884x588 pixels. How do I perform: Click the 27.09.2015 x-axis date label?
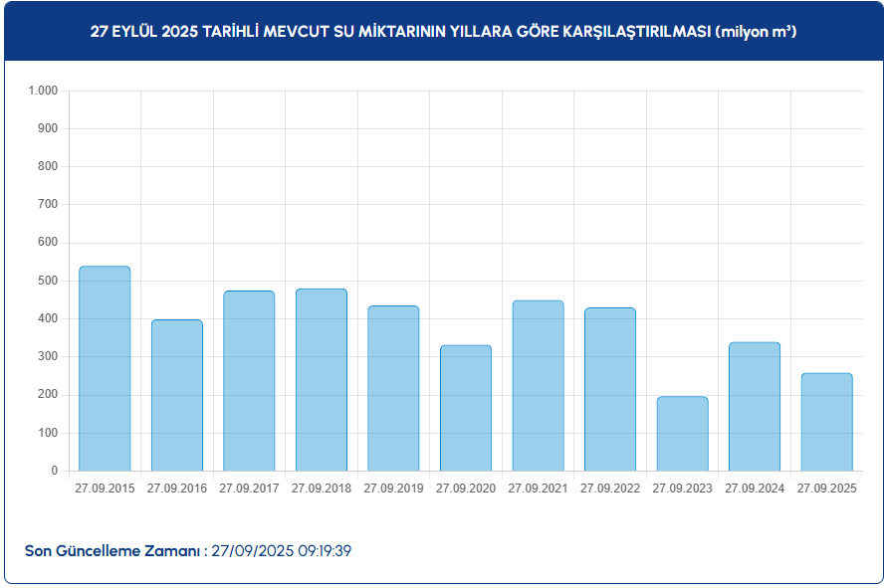pos(105,489)
